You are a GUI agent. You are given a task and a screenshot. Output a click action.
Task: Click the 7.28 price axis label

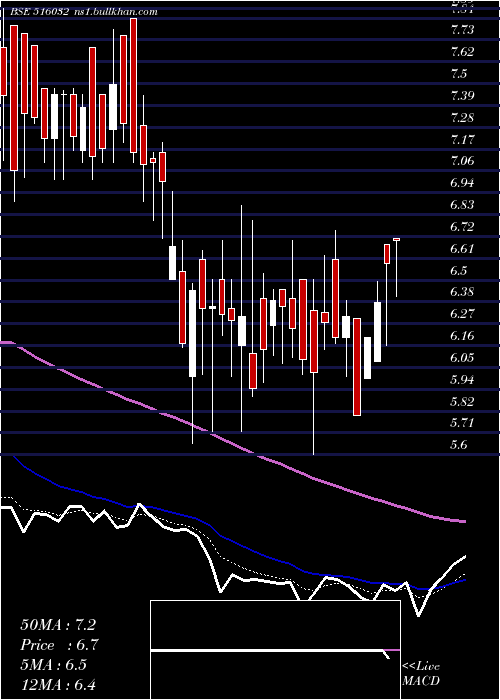tap(462, 118)
